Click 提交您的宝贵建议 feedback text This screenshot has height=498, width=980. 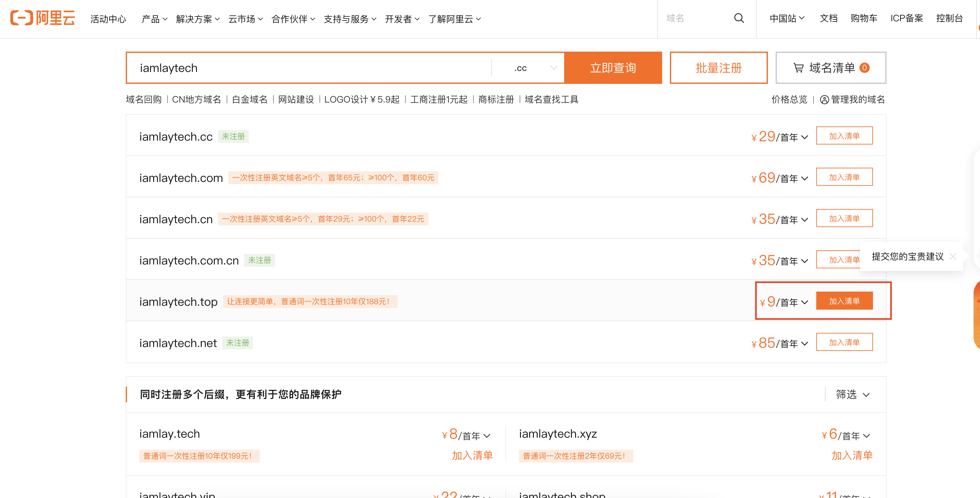[x=907, y=256]
